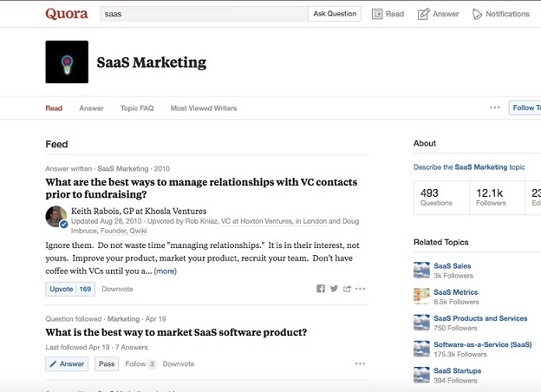Open question about marketing SaaS software product

pos(176,332)
